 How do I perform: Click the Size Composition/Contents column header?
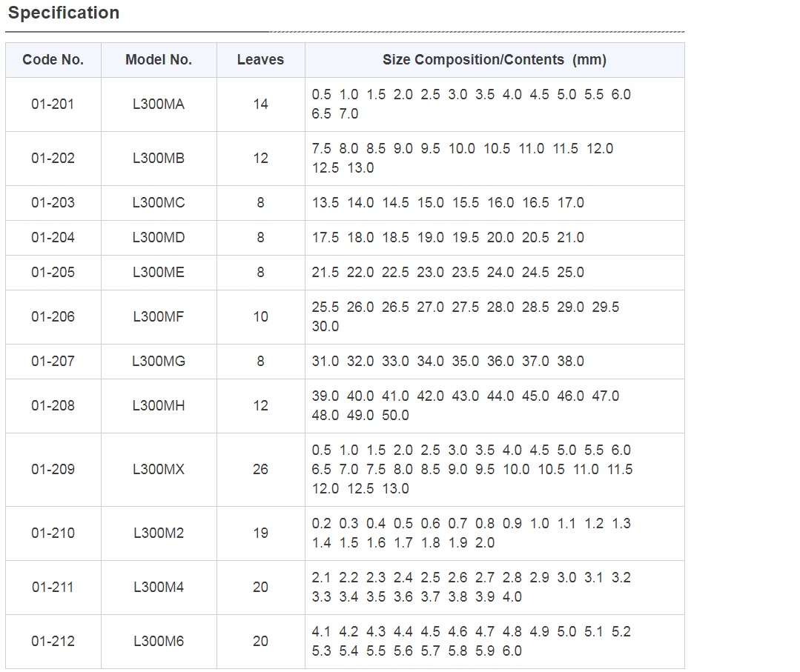click(x=494, y=60)
